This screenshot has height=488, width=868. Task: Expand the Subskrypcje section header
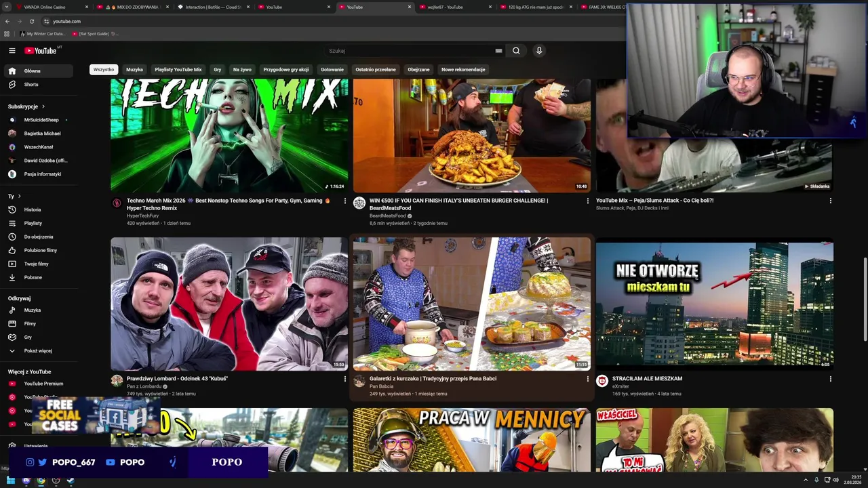[x=26, y=106]
